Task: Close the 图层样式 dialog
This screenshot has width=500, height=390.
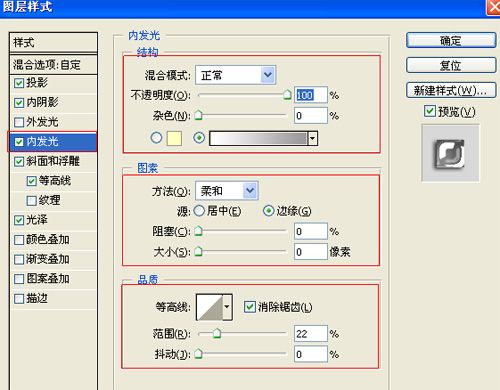Action: 494,7
